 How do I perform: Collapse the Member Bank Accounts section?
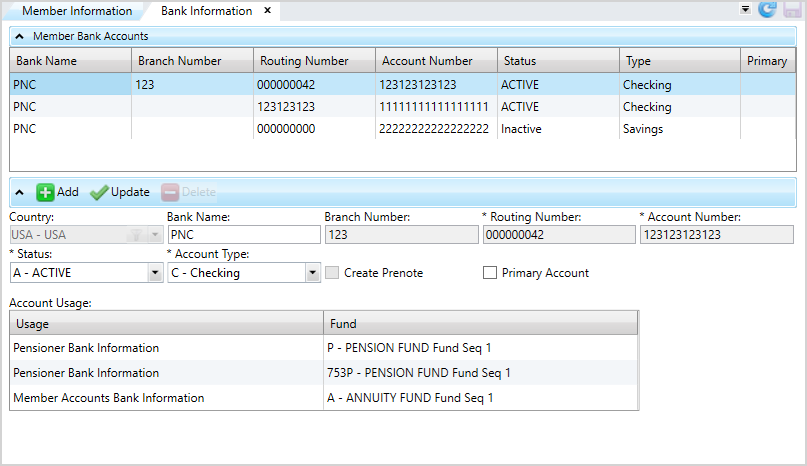pos(19,36)
